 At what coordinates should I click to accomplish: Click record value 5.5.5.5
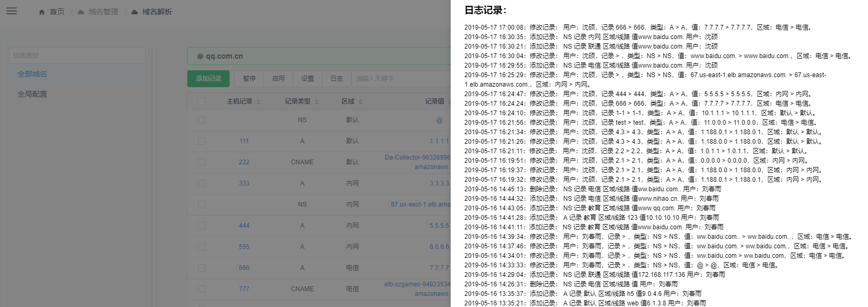[440, 226]
